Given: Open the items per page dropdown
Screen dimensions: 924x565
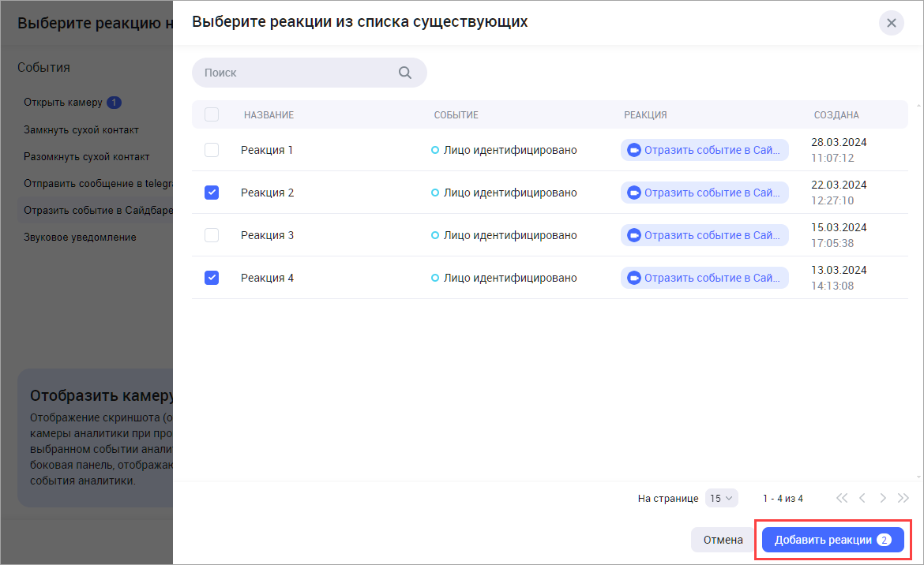Looking at the screenshot, I should click(x=721, y=498).
